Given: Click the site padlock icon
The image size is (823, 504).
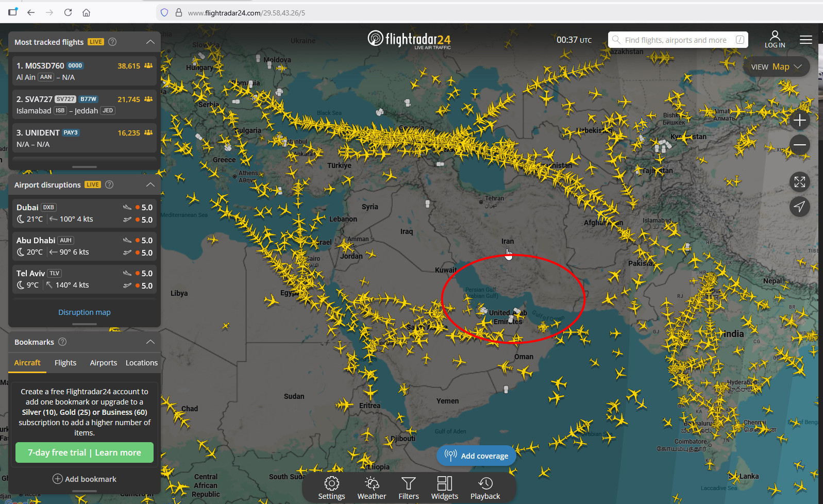Looking at the screenshot, I should point(179,12).
